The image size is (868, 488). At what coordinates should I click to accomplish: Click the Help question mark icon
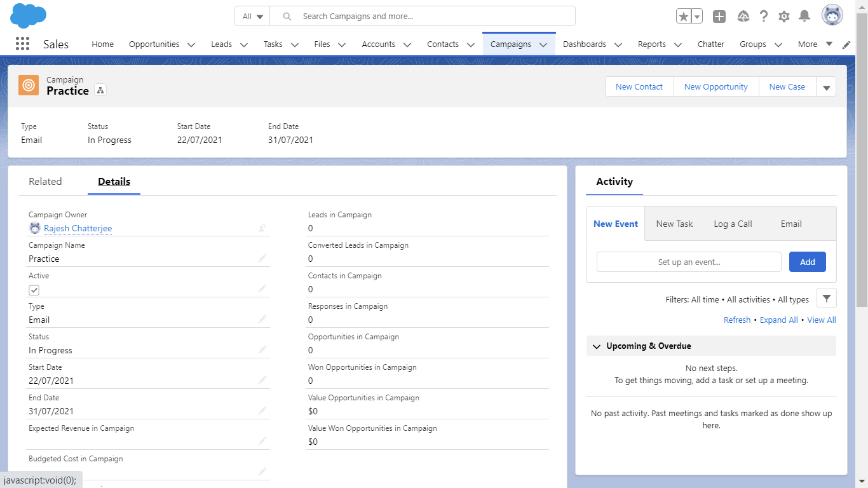pos(764,17)
